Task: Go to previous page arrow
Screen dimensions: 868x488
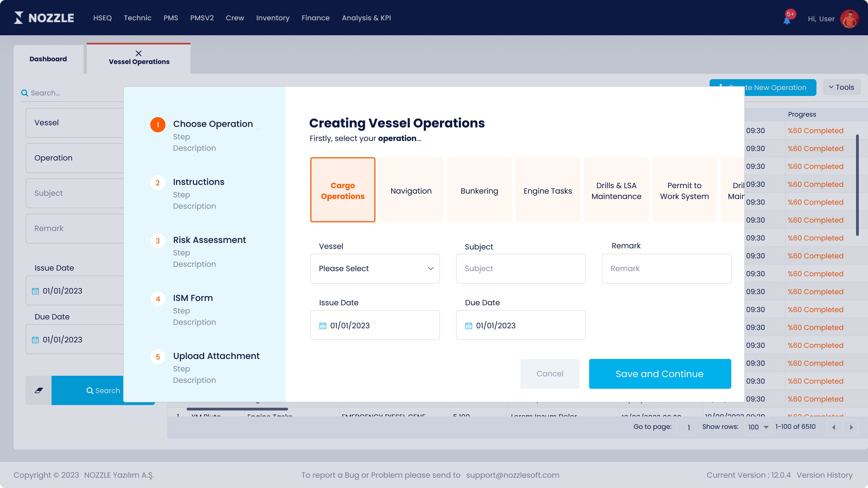Action: (834, 427)
